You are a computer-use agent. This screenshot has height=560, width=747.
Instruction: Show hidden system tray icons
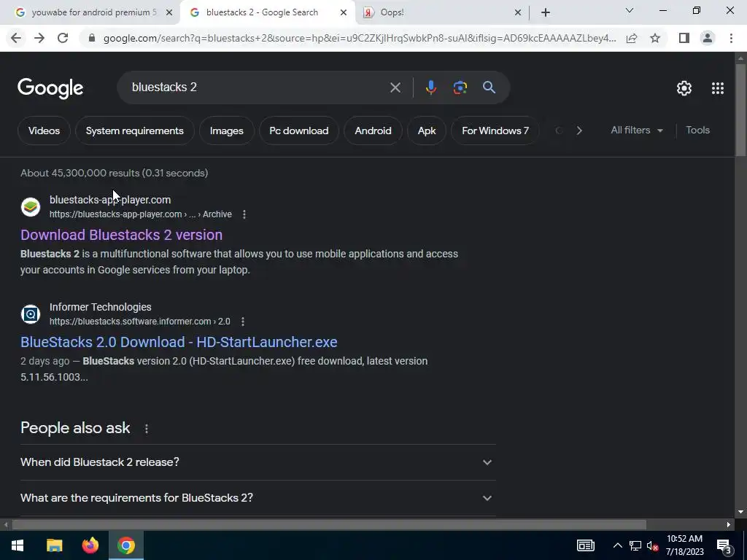[x=617, y=545]
